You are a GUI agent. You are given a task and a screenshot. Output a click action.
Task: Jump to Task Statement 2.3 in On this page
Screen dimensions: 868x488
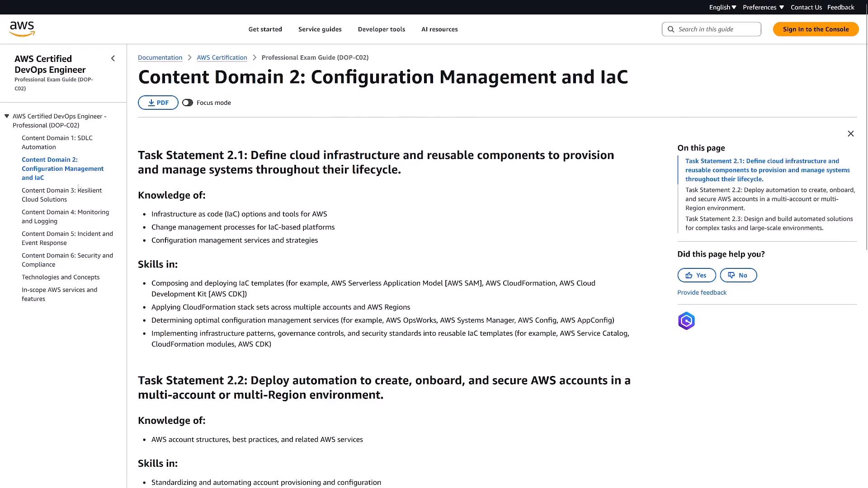click(769, 223)
